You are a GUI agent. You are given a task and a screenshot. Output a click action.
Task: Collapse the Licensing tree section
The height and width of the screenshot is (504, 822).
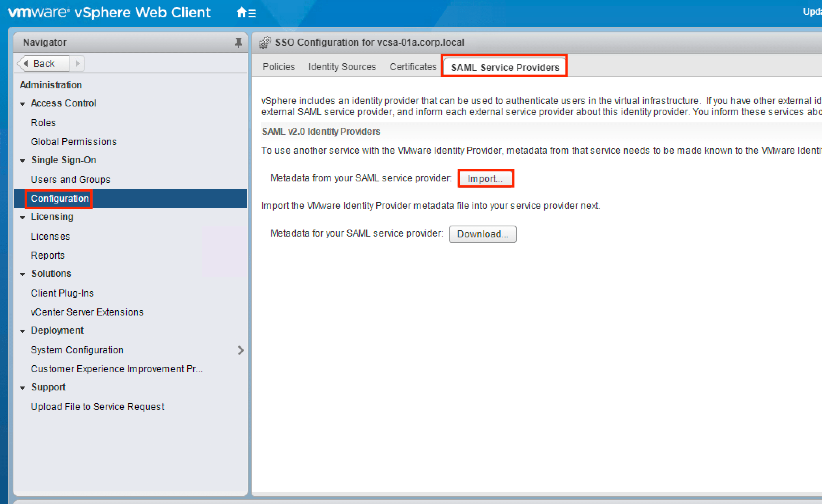pyautogui.click(x=22, y=217)
